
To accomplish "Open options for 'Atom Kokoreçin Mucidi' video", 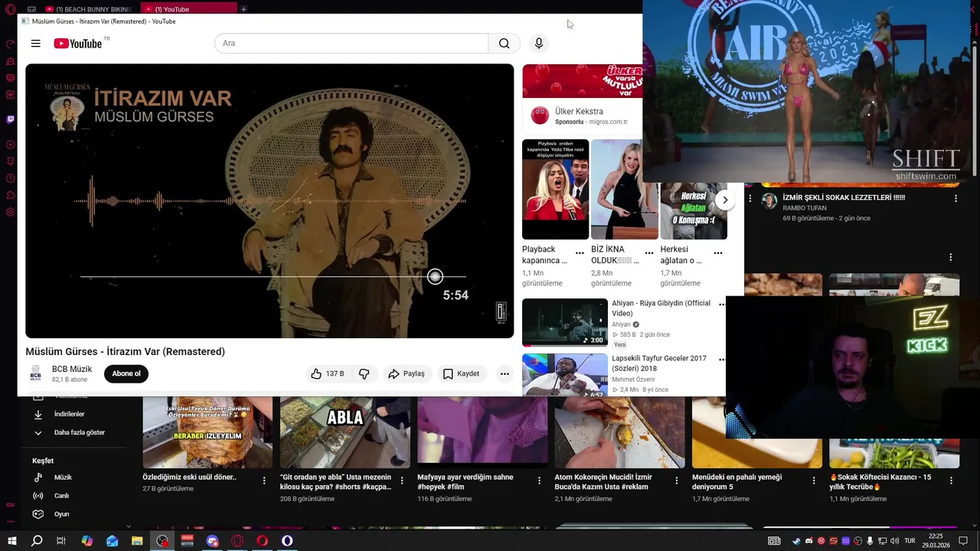I will (x=676, y=481).
